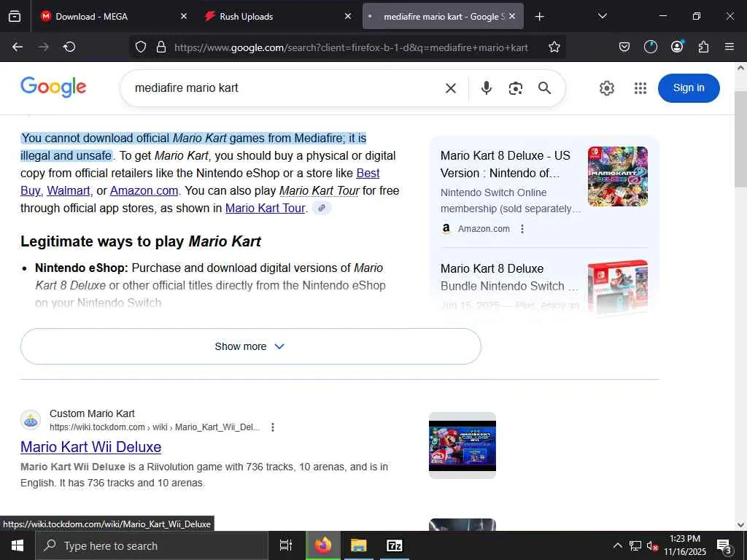Open the tracking protection shield
This screenshot has height=560, width=747.
coord(141,47)
